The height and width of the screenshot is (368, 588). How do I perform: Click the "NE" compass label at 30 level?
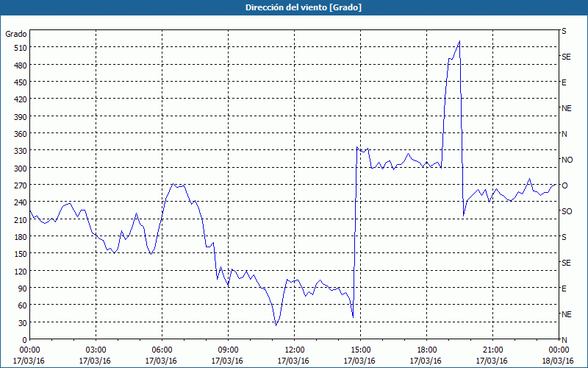(x=567, y=314)
